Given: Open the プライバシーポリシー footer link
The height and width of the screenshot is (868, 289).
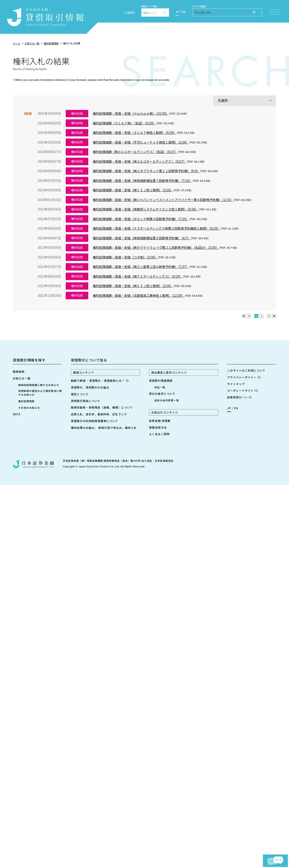Looking at the screenshot, I should [x=244, y=377].
